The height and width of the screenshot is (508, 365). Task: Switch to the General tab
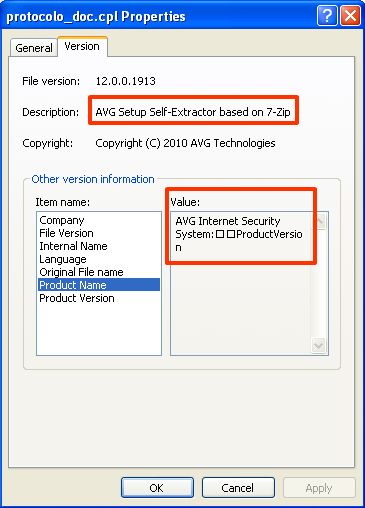click(34, 48)
